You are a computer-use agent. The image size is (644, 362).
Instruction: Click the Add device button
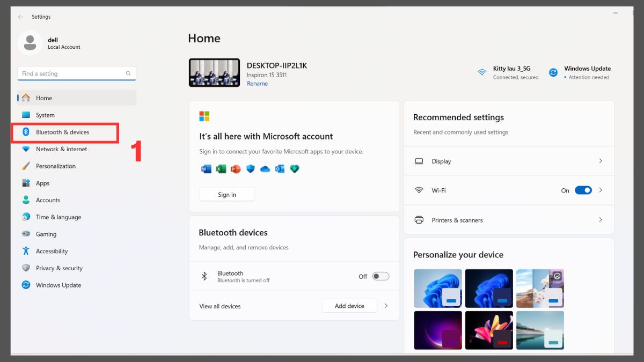349,306
